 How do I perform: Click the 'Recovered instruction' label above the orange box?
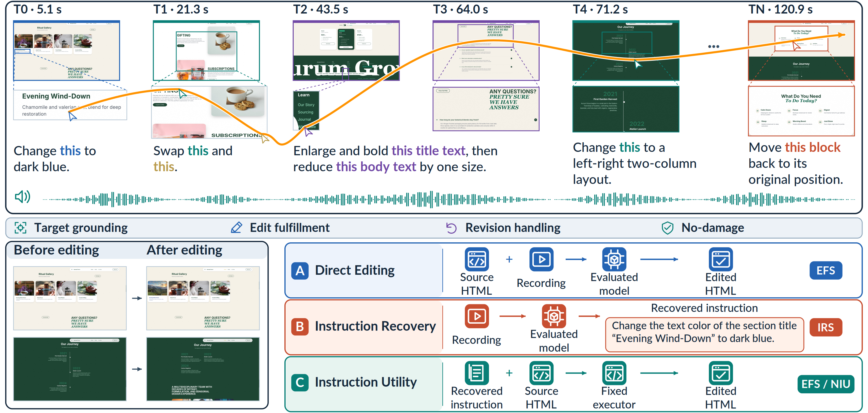point(704,308)
